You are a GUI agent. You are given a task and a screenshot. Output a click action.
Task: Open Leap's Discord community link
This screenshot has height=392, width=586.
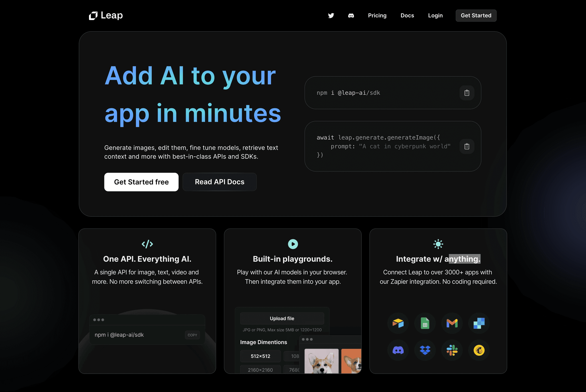coord(351,15)
